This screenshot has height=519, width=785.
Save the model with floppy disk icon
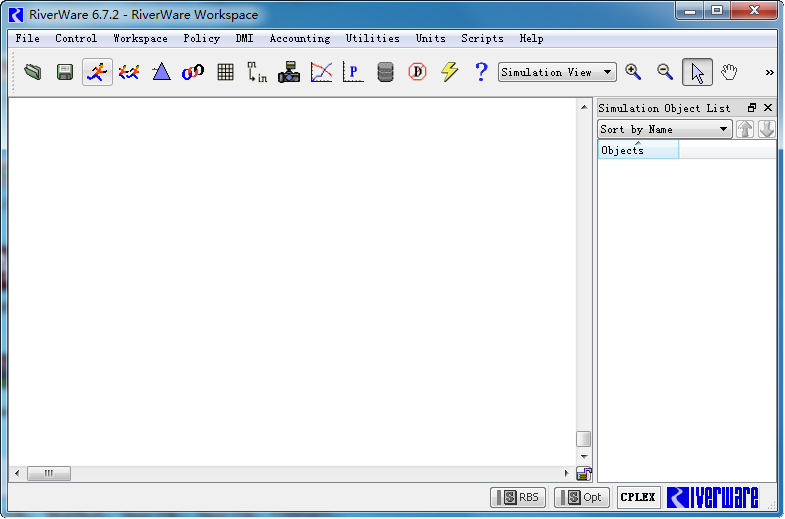[x=65, y=72]
